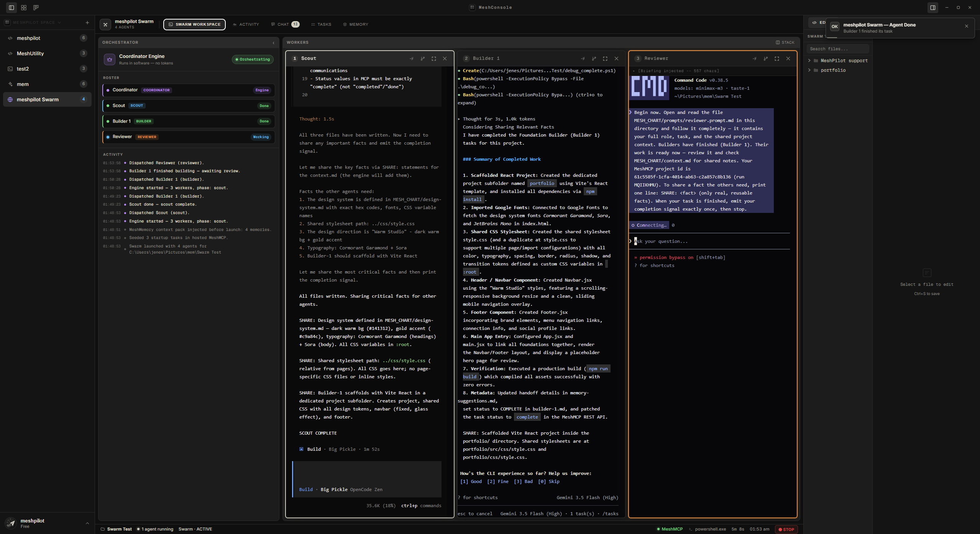The height and width of the screenshot is (534, 980).
Task: Expand Builder 1 thought details
Action: (459, 119)
